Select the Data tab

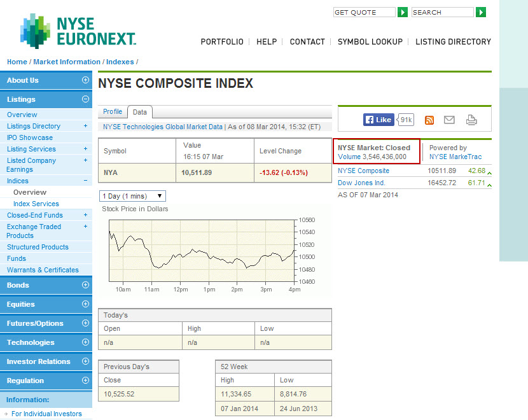point(140,112)
